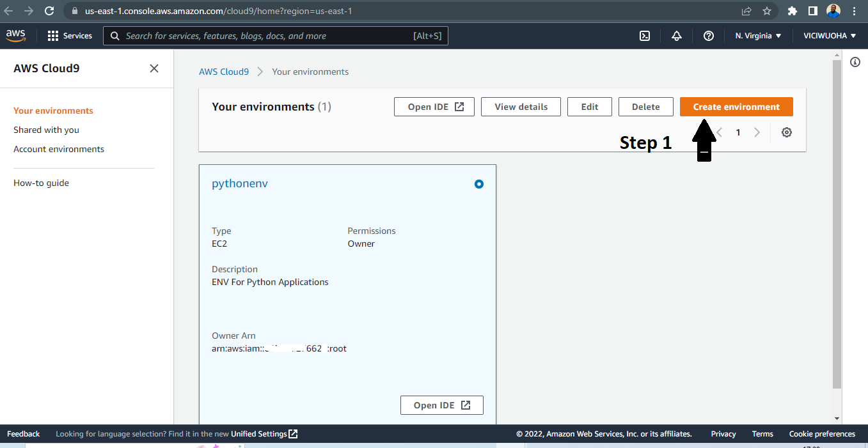Screen dimensions: 868x448
Task: Click the EC2 type value
Action: click(220, 243)
